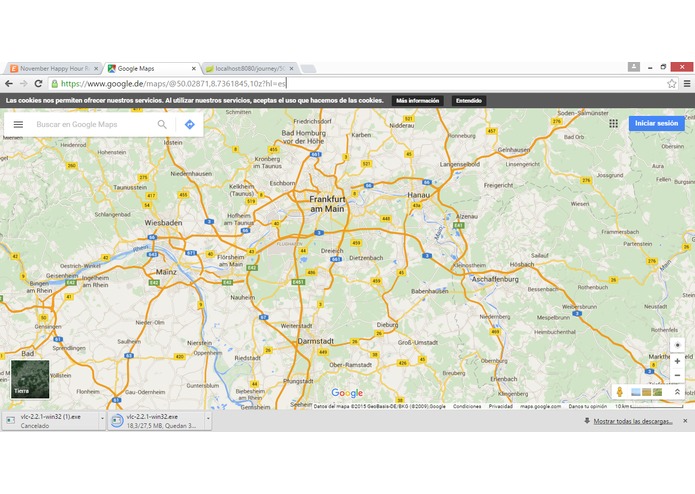The image size is (695, 494).
Task: Close the November Happy Hour tab
Action: (96, 69)
